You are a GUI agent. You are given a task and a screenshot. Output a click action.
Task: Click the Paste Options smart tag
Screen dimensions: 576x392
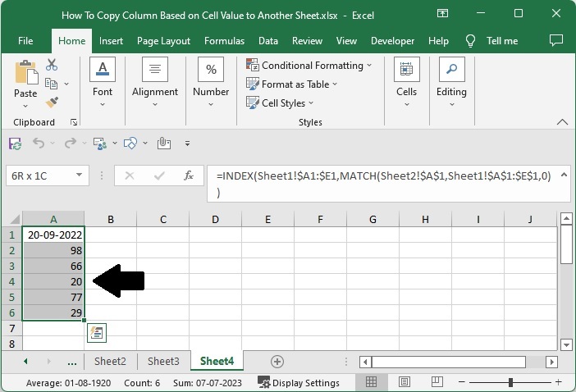[97, 332]
